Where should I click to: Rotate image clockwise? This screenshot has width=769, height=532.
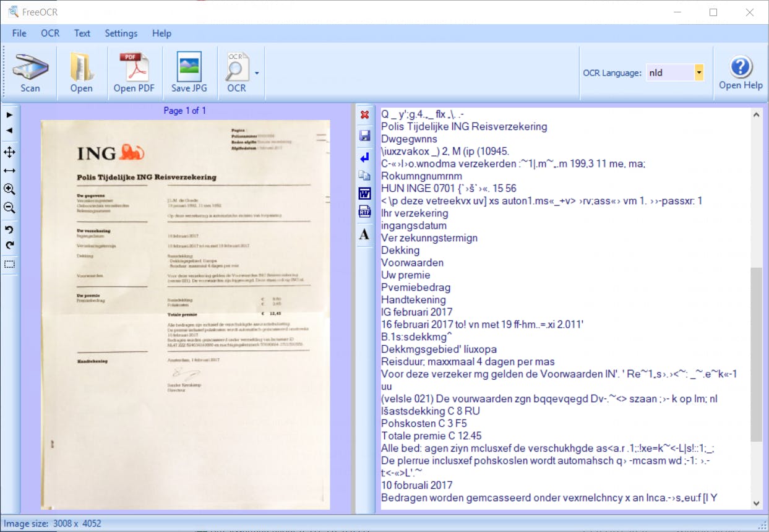pos(9,246)
